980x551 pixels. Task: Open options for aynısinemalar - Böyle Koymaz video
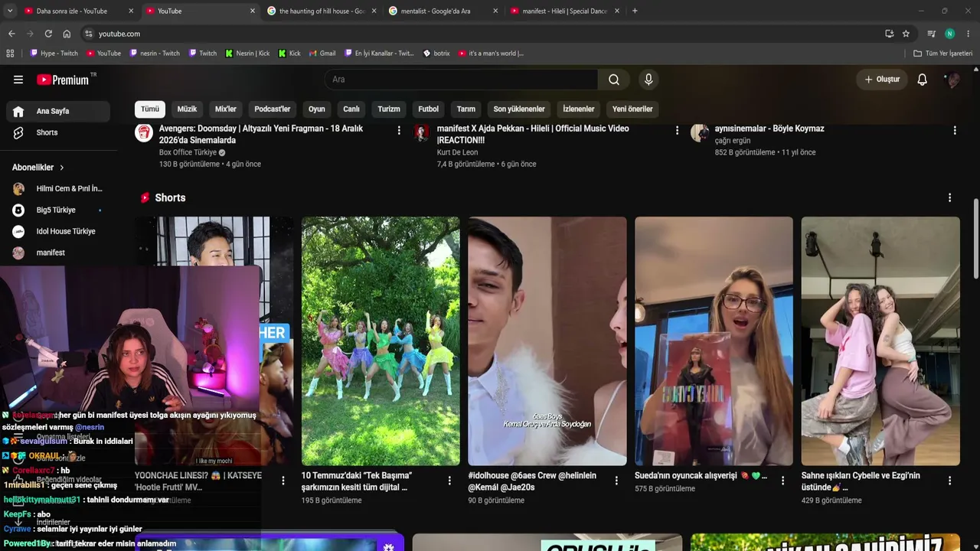click(955, 131)
